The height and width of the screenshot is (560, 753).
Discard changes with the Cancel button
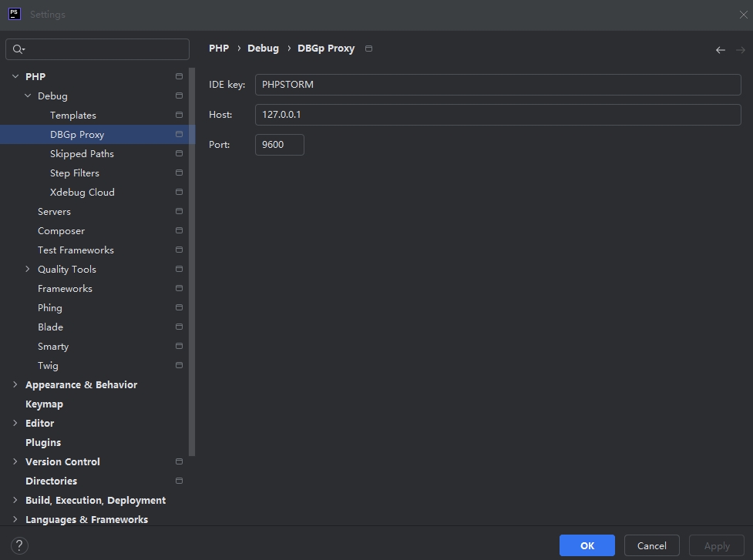[x=652, y=545]
